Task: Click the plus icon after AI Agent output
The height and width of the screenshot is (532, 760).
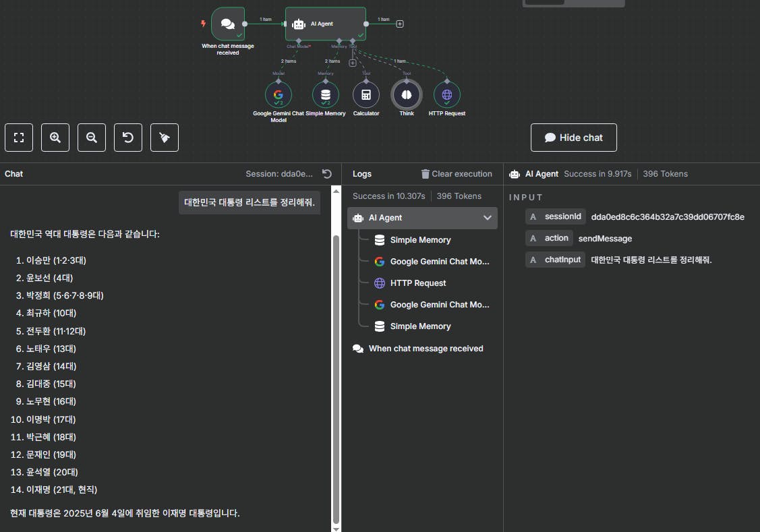Action: coord(401,22)
